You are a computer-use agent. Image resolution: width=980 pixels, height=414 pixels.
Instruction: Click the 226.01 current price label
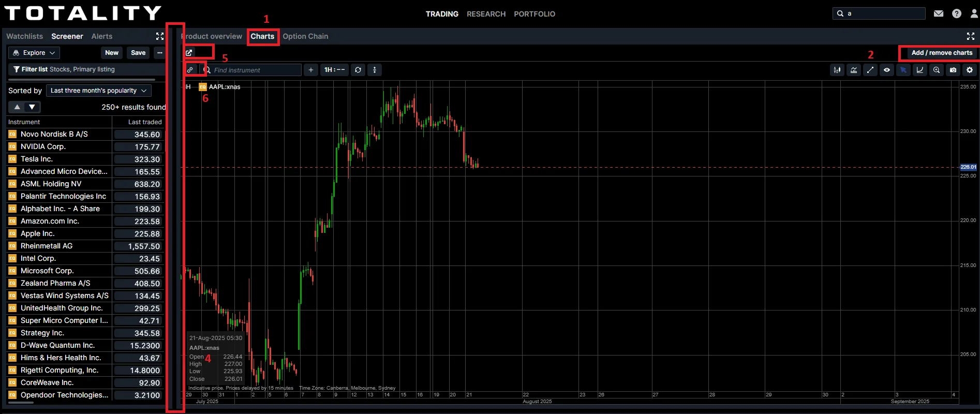click(x=968, y=167)
